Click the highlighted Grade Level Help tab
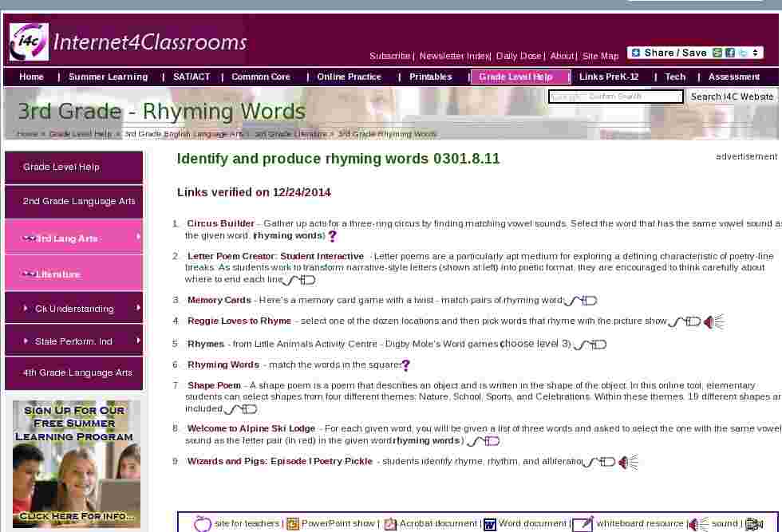Viewport: 782px width, 532px height. point(520,77)
